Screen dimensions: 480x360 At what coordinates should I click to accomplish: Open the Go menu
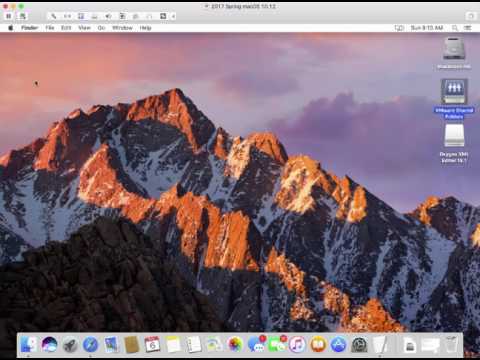[x=101, y=28]
